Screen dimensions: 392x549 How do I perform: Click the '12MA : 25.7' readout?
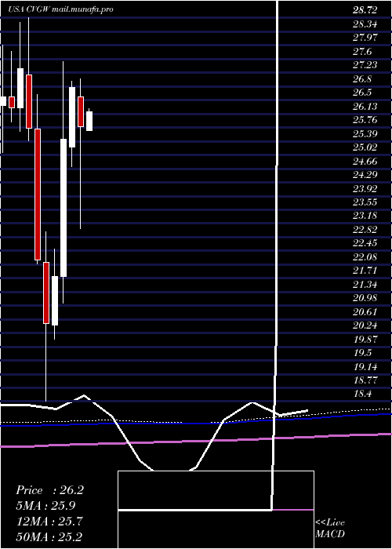coord(49,522)
